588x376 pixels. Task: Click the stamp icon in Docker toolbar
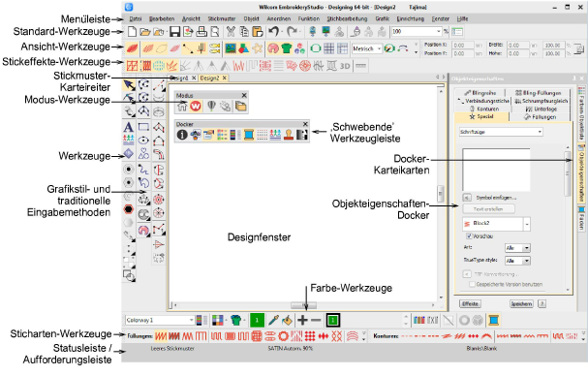click(289, 135)
